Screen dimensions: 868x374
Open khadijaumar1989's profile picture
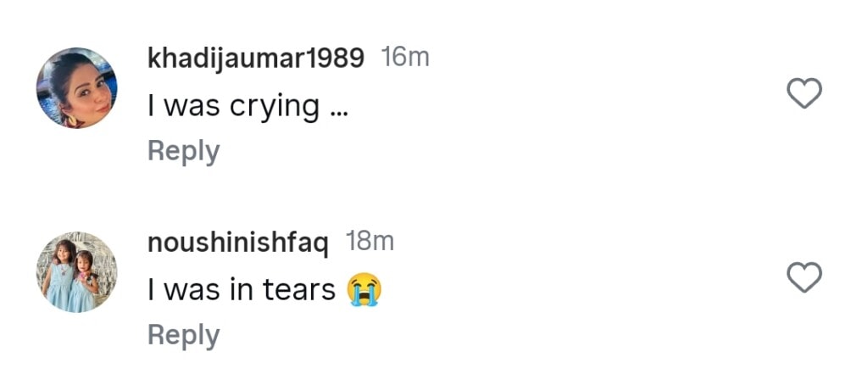pyautogui.click(x=76, y=88)
